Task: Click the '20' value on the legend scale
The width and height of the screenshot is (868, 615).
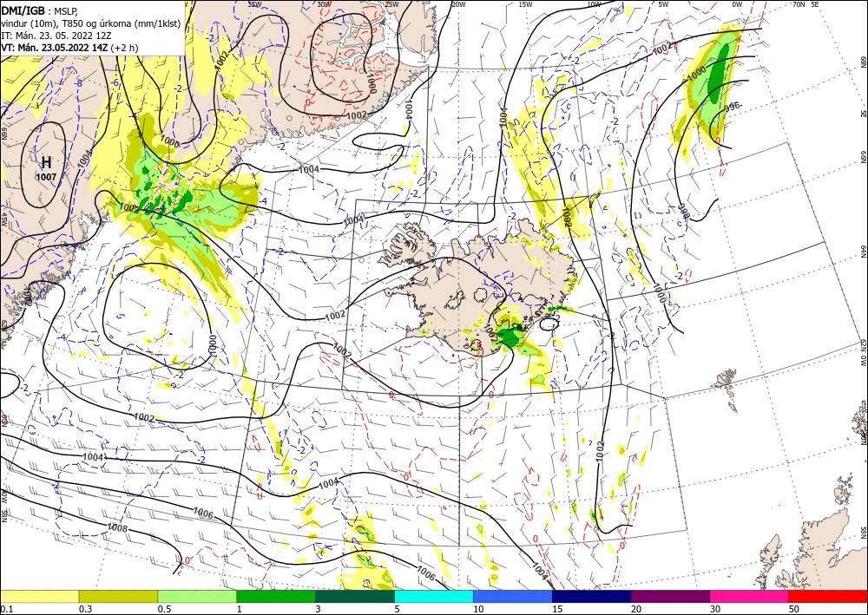Action: coord(636,609)
